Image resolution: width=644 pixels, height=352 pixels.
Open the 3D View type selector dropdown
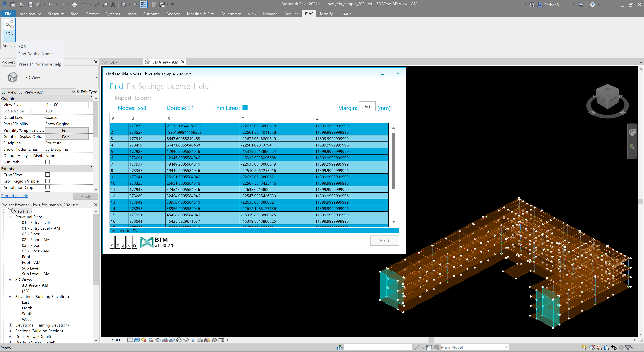coord(96,77)
